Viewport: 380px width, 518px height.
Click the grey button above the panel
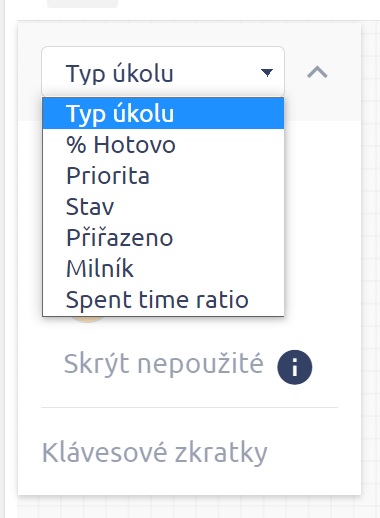pyautogui.click(x=82, y=4)
